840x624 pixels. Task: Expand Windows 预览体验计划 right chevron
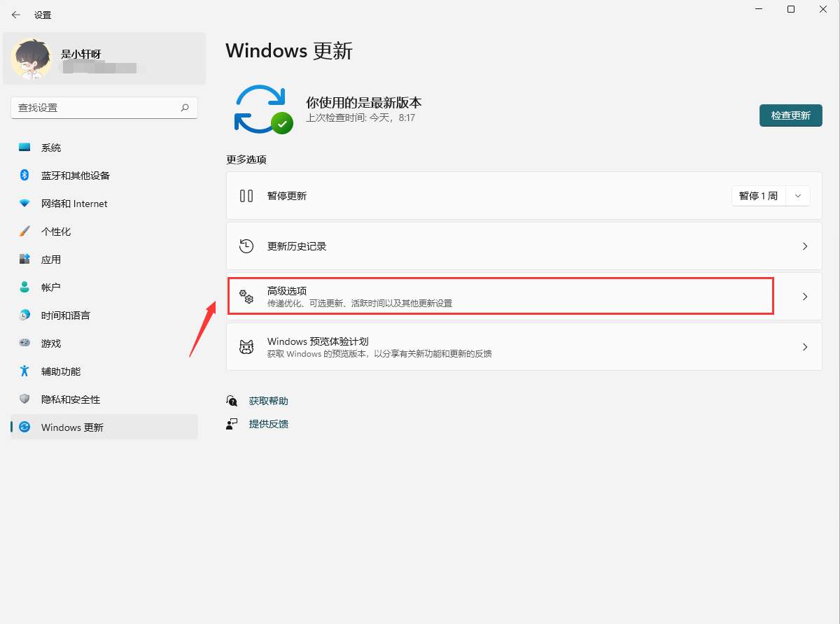click(805, 347)
